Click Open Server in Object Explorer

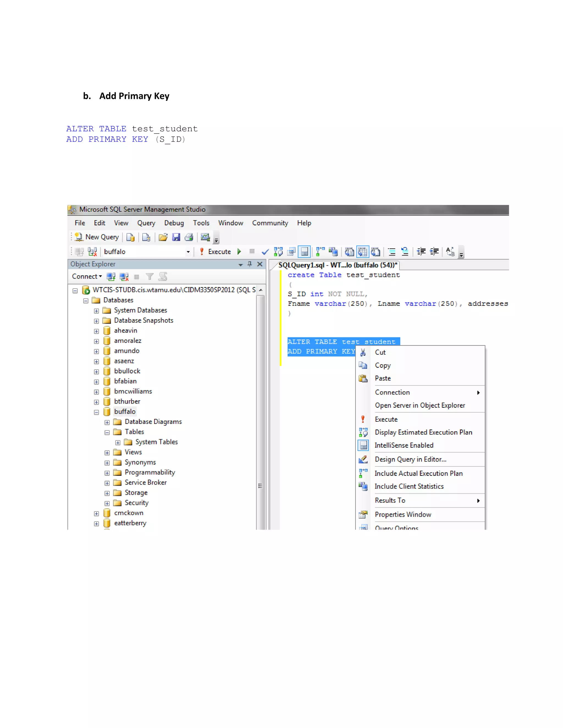tap(420, 405)
